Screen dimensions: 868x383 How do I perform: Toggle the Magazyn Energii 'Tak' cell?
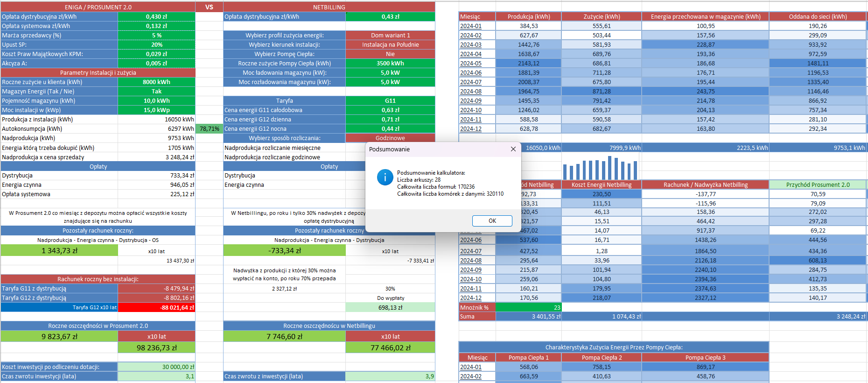point(156,92)
